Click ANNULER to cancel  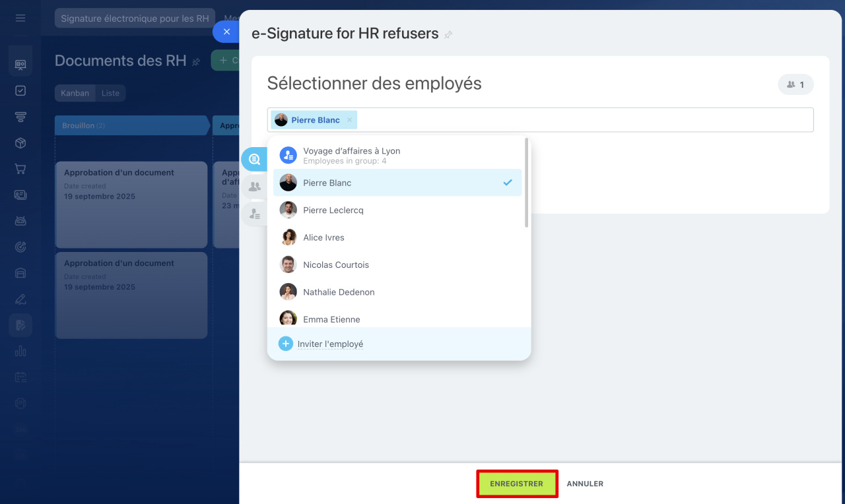pyautogui.click(x=585, y=484)
